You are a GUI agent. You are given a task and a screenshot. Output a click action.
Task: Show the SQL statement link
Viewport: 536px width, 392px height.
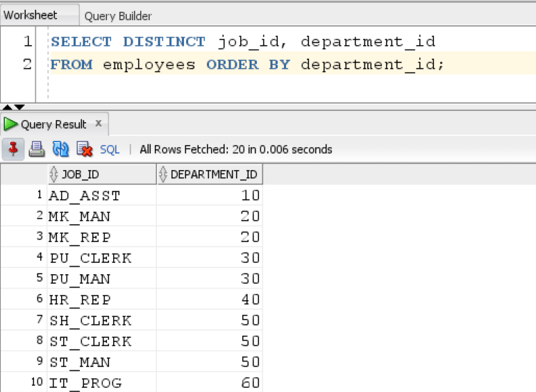point(110,150)
